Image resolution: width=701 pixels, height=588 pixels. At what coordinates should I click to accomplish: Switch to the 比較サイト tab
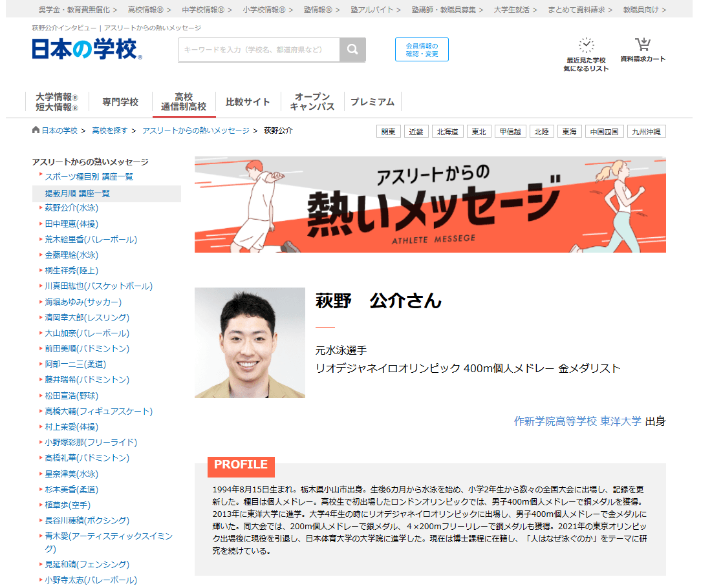pos(248,101)
